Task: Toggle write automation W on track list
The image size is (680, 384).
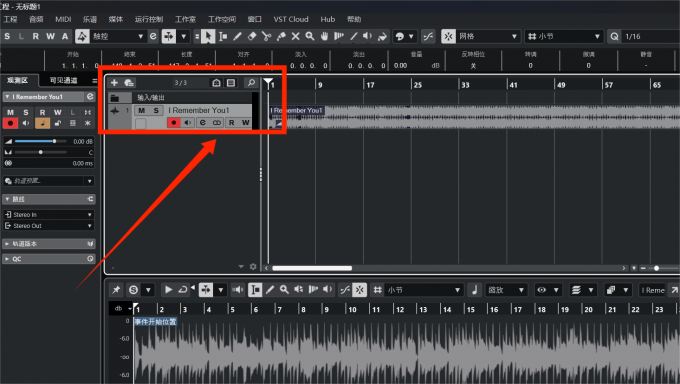Action: pos(245,123)
